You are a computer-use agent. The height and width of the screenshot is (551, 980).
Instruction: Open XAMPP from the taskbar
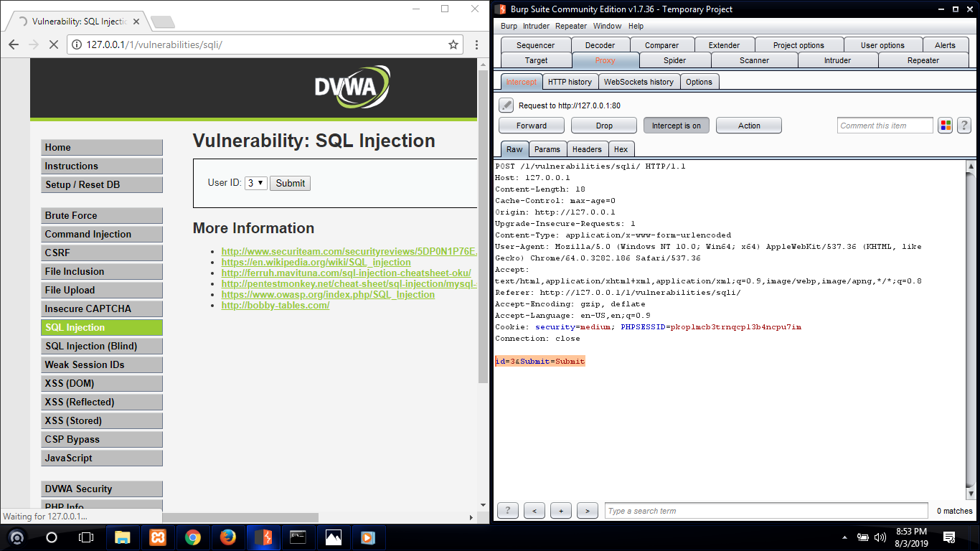coord(158,537)
